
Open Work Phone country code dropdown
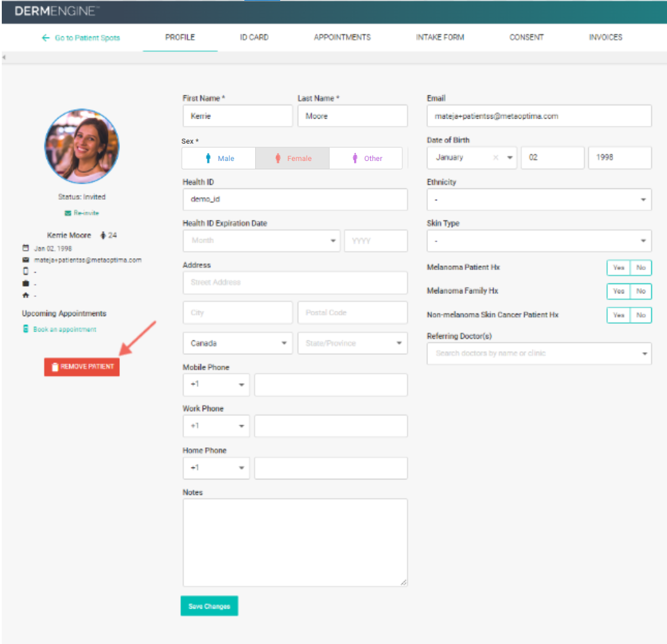216,426
